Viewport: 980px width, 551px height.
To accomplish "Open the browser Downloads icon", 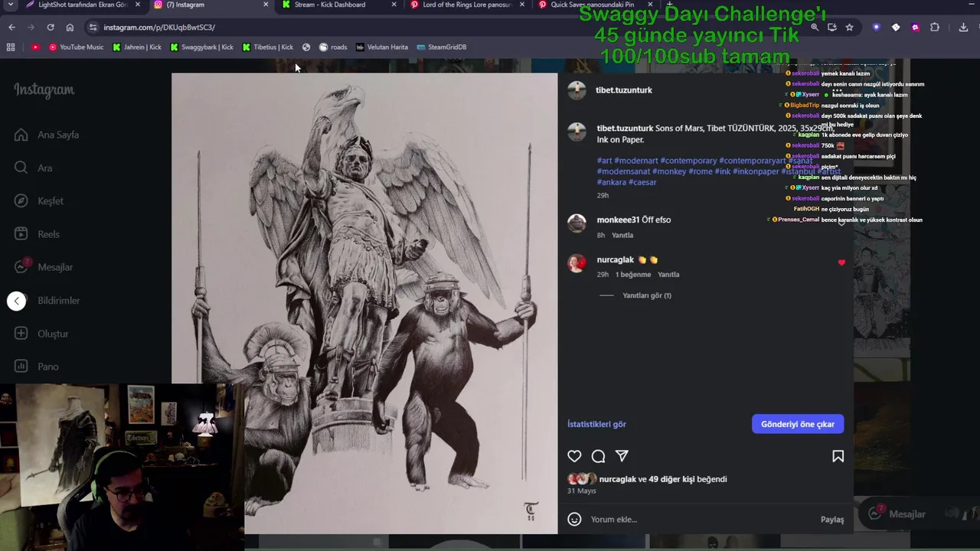I will pyautogui.click(x=963, y=27).
